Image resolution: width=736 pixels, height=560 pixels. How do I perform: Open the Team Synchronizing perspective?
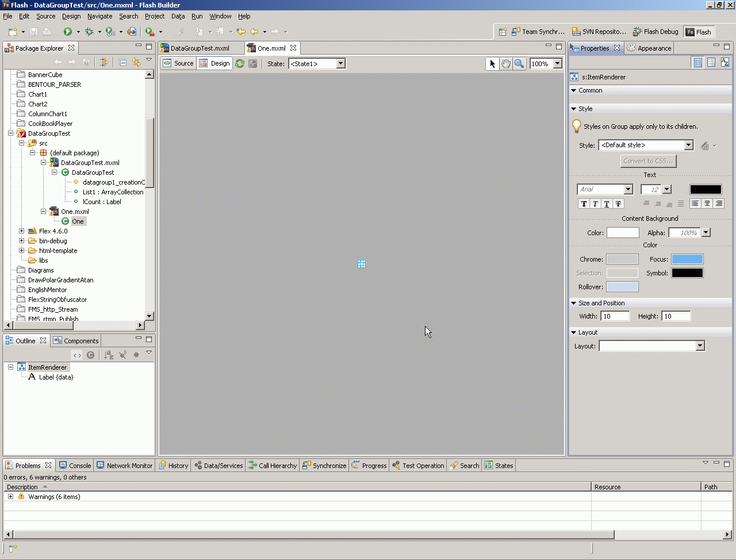point(538,32)
